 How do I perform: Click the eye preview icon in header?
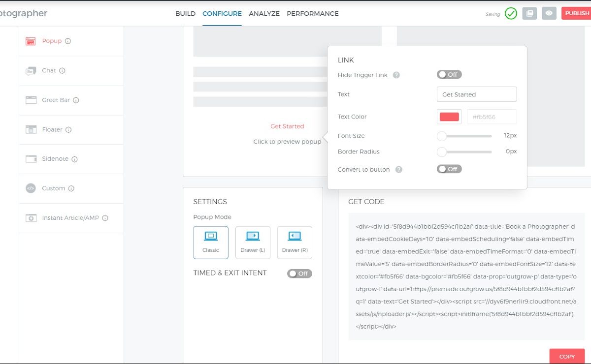[549, 13]
